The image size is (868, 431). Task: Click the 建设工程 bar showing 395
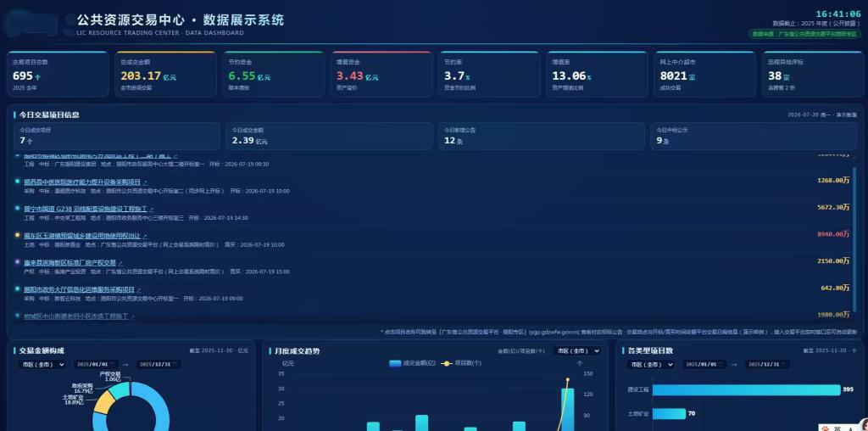tap(746, 389)
